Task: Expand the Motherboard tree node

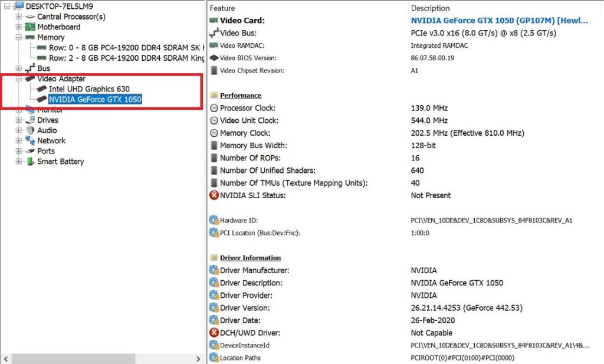Action: [x=18, y=27]
